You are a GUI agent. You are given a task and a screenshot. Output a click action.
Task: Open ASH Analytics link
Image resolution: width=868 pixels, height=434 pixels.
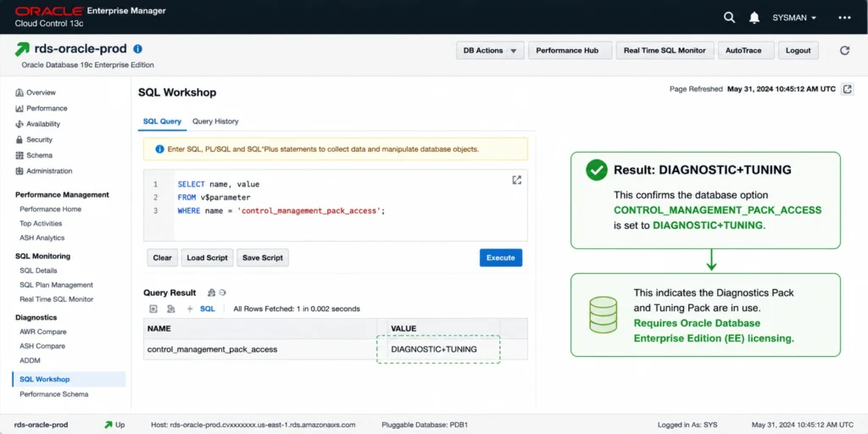pyautogui.click(x=42, y=238)
